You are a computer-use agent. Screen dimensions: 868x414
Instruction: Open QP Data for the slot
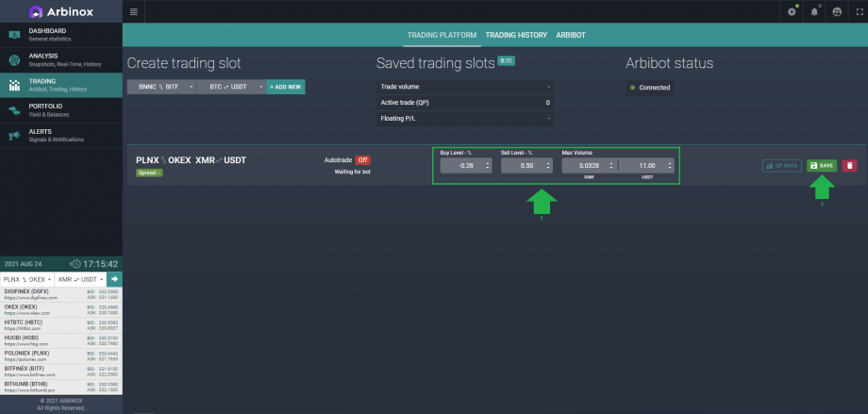781,165
